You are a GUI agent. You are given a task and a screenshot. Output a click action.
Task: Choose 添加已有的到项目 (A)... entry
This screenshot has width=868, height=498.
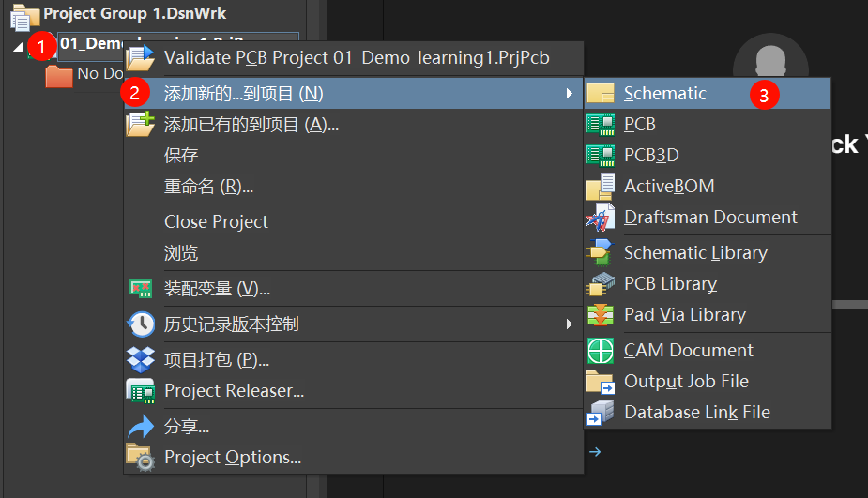pyautogui.click(x=251, y=125)
